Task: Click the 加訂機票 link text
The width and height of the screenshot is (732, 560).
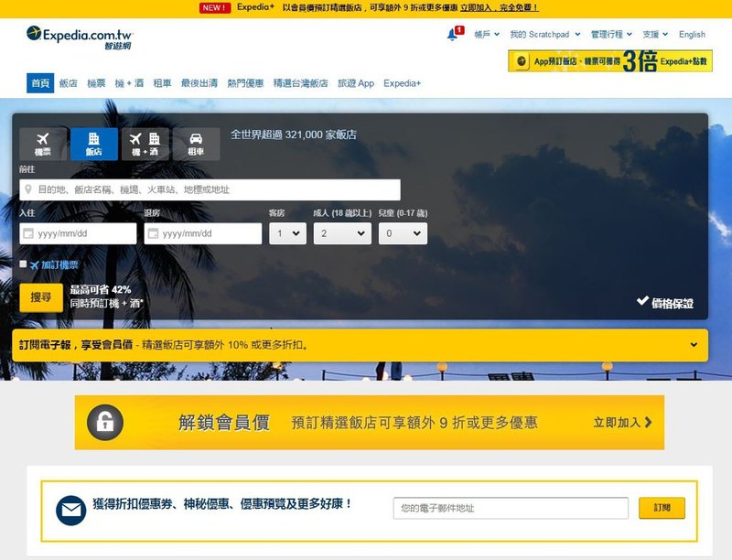Action: pyautogui.click(x=59, y=264)
